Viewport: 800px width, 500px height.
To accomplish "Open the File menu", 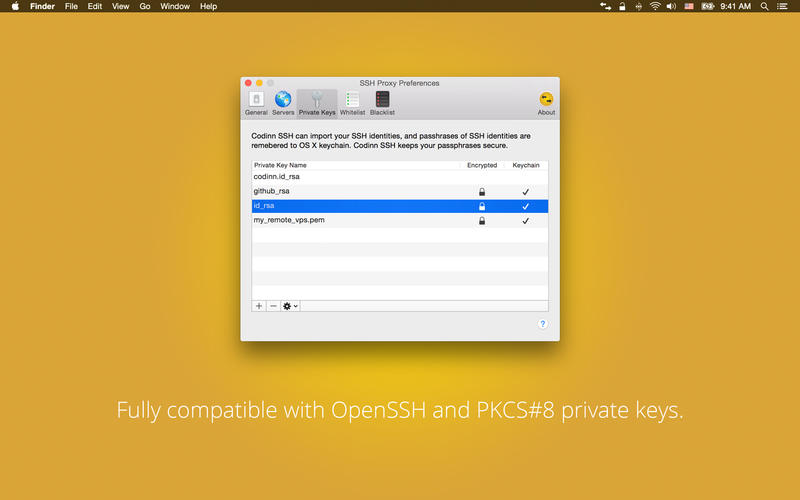I will pos(71,6).
